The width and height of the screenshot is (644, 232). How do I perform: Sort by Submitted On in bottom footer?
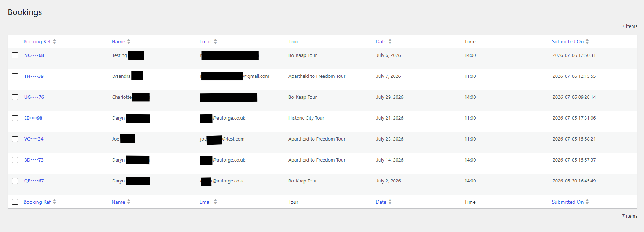[568, 202]
